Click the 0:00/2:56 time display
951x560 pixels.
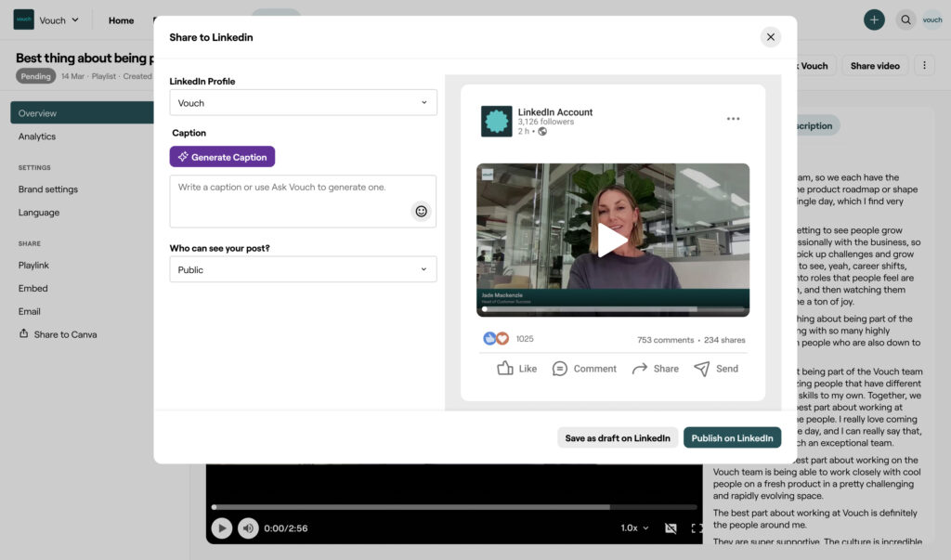[x=286, y=527]
